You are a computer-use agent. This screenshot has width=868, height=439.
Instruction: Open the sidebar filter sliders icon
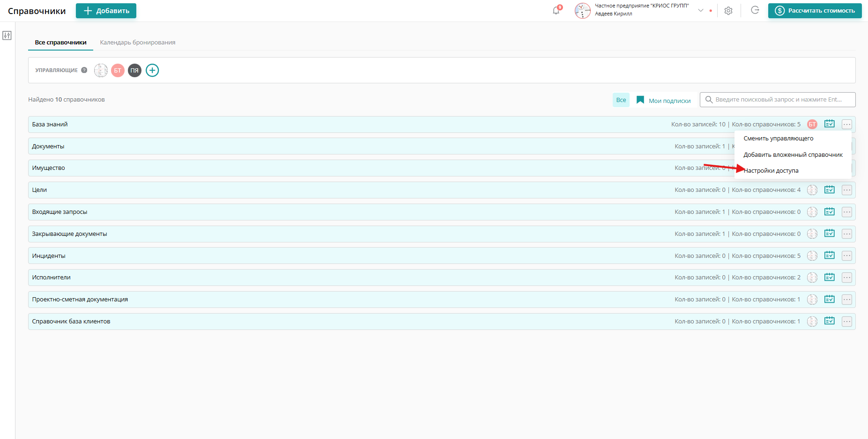click(x=7, y=36)
